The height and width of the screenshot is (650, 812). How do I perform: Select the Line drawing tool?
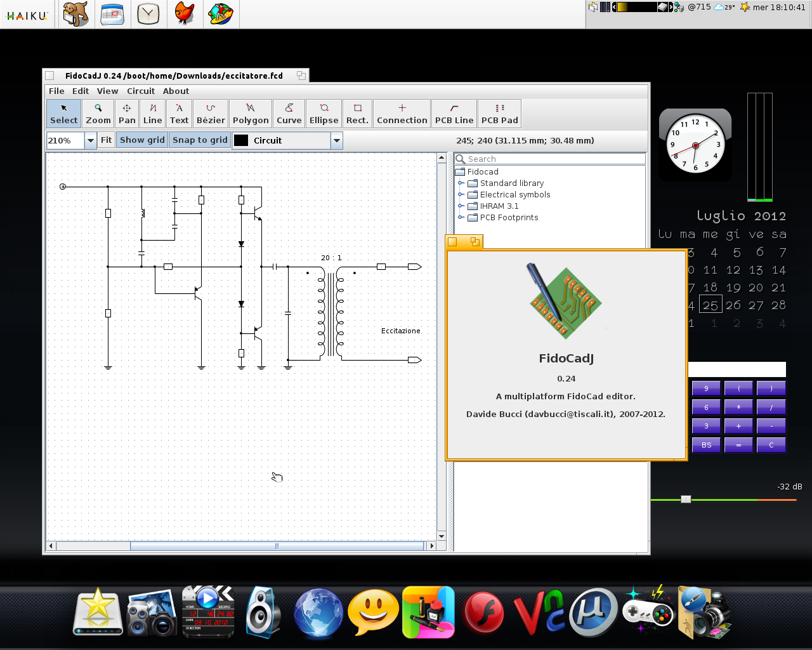pos(153,114)
